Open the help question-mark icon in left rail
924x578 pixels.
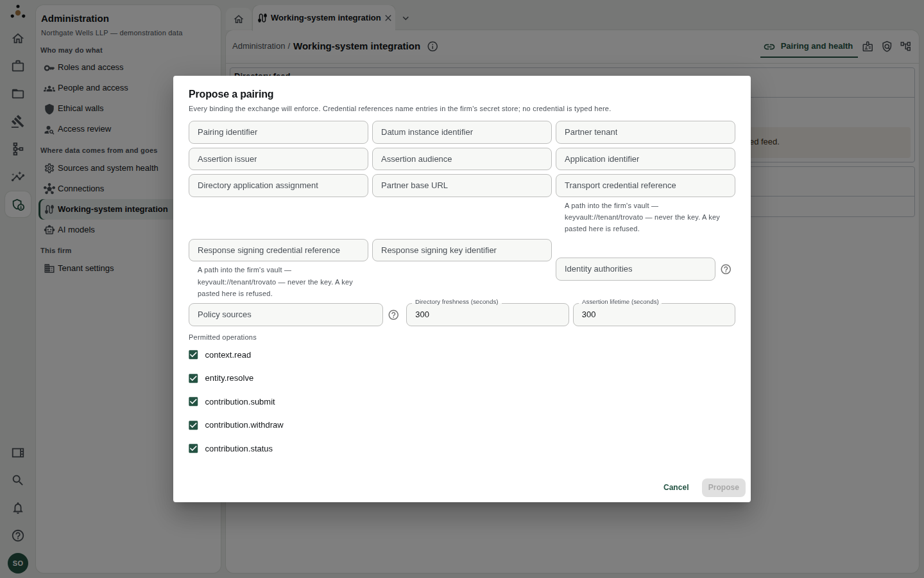18,536
